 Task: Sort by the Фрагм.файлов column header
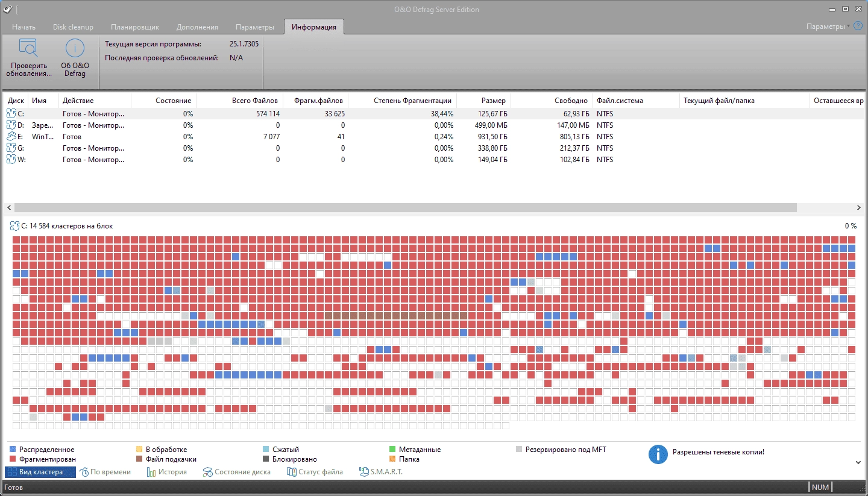(x=315, y=101)
